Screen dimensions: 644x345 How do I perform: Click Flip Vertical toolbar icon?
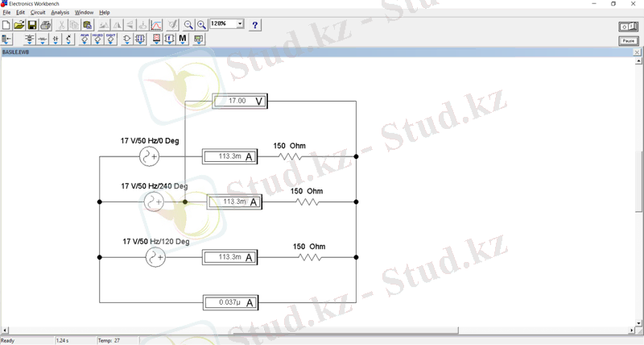(130, 25)
